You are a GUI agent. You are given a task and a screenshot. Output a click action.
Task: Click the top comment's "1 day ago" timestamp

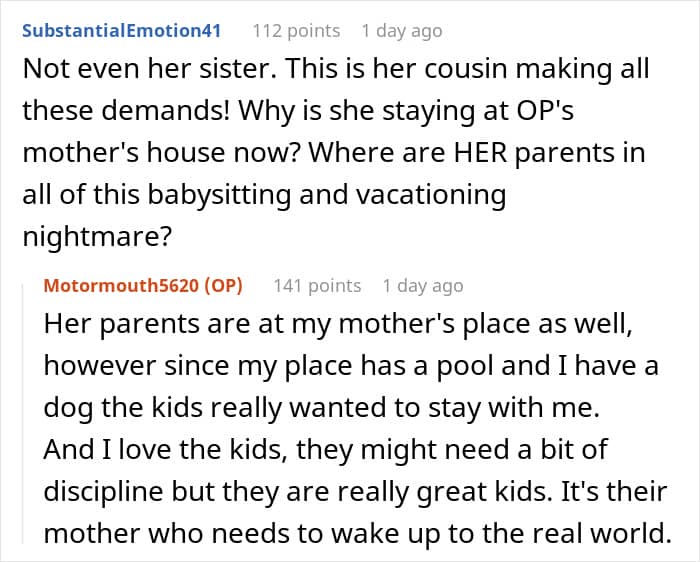click(x=401, y=31)
